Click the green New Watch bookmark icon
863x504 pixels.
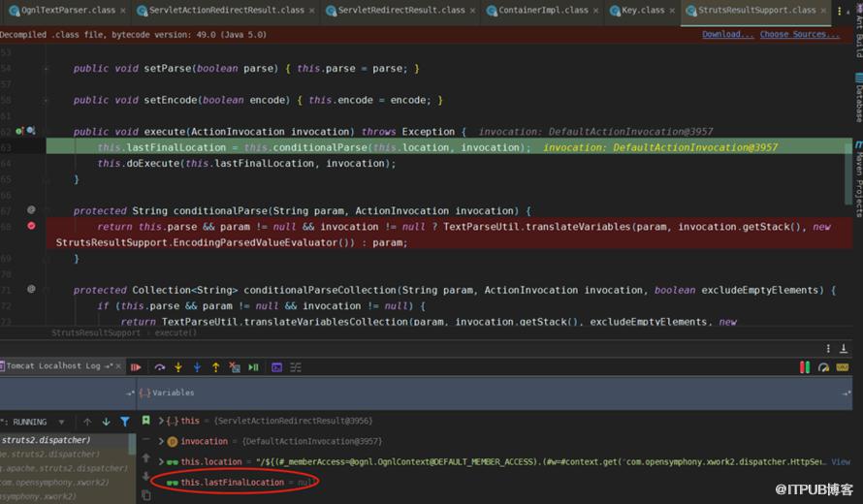(x=145, y=421)
